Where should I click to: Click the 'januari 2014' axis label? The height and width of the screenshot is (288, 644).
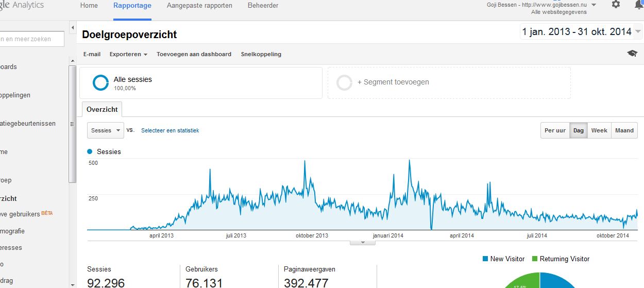(x=387, y=235)
